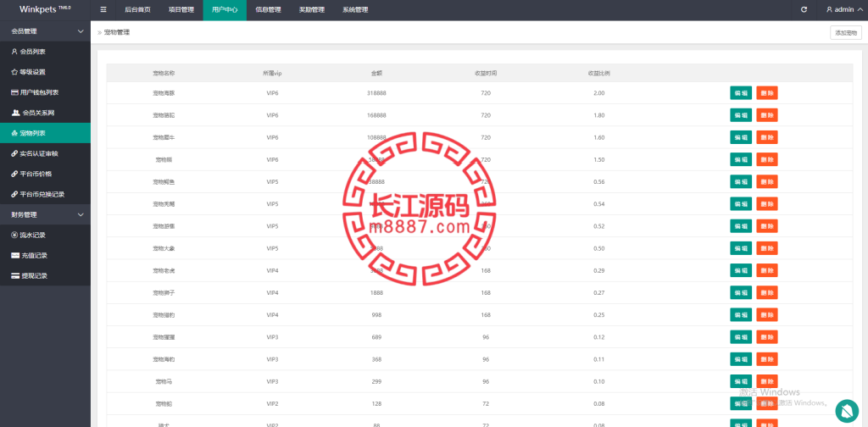Click the 所属vip column header
Screen dimensions: 868x427
point(272,73)
